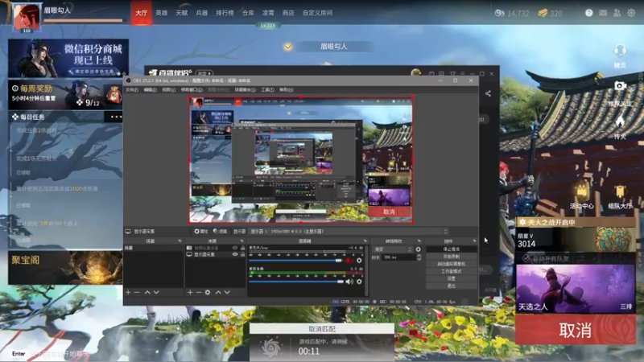Switch to the 英雄 tab

162,13
